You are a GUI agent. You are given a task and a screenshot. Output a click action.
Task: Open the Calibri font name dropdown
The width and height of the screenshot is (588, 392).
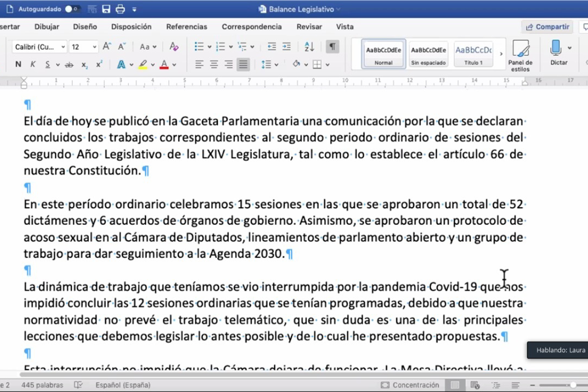(63, 47)
